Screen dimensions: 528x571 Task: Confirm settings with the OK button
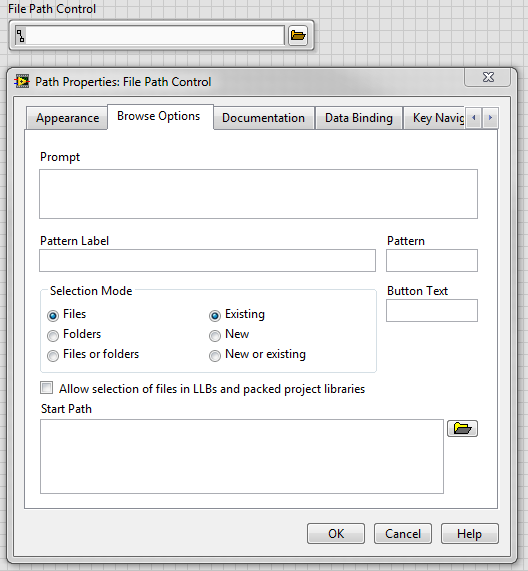336,533
